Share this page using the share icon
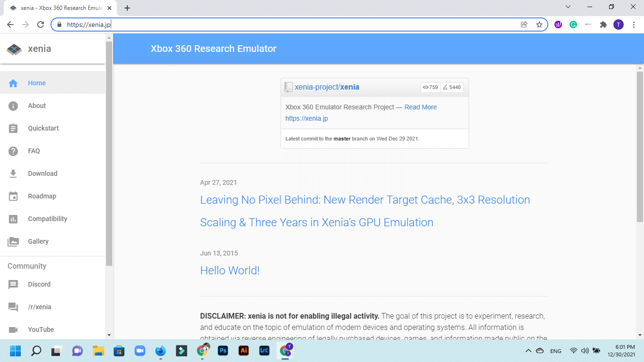The height and width of the screenshot is (362, 644). (x=524, y=25)
